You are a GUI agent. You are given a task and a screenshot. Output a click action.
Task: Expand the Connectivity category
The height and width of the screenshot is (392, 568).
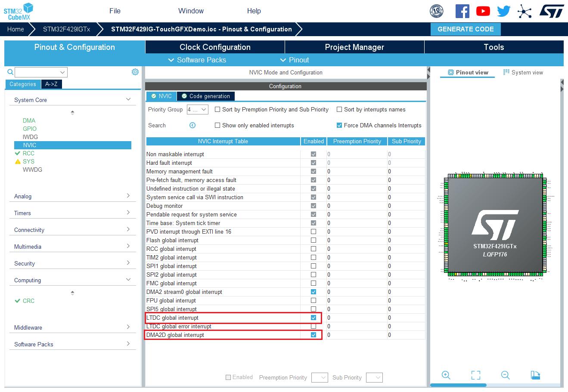tap(72, 230)
